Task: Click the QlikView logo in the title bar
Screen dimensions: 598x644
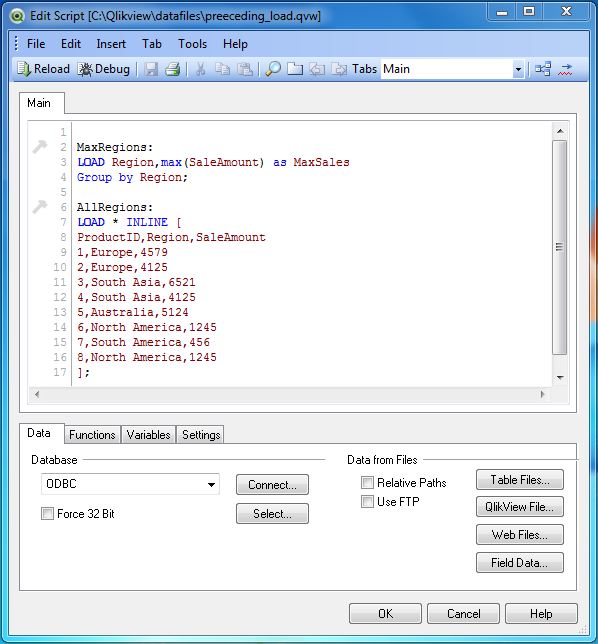Action: [17, 16]
